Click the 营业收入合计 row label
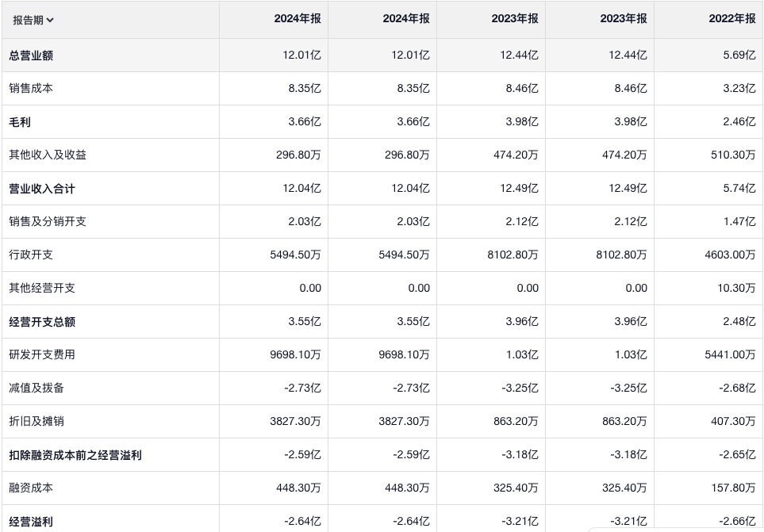Image resolution: width=764 pixels, height=532 pixels. (42, 189)
